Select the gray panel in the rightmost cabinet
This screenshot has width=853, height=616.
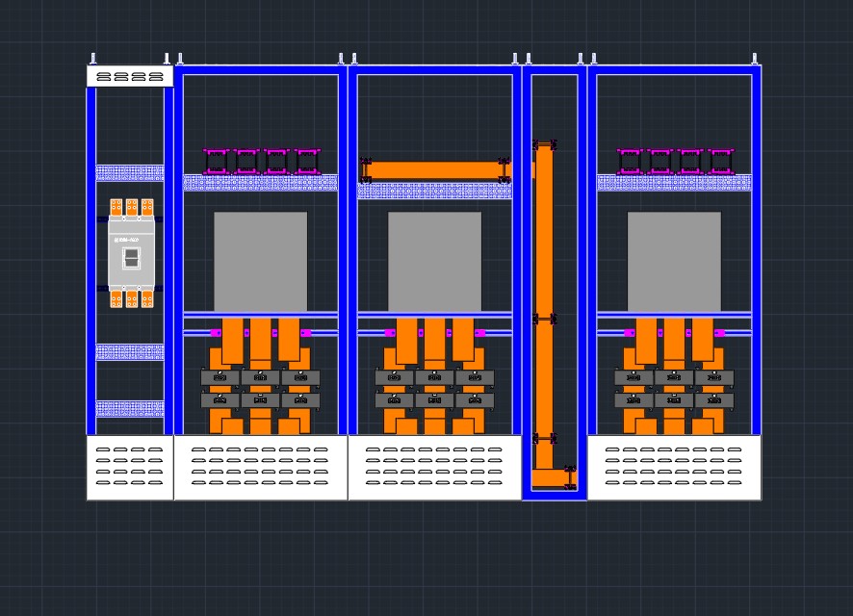click(x=674, y=262)
